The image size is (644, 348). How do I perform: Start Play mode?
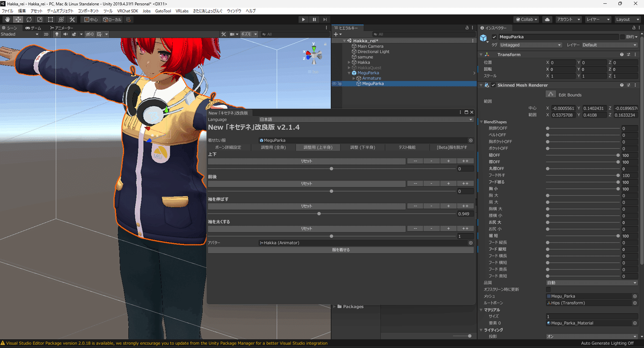click(x=303, y=19)
